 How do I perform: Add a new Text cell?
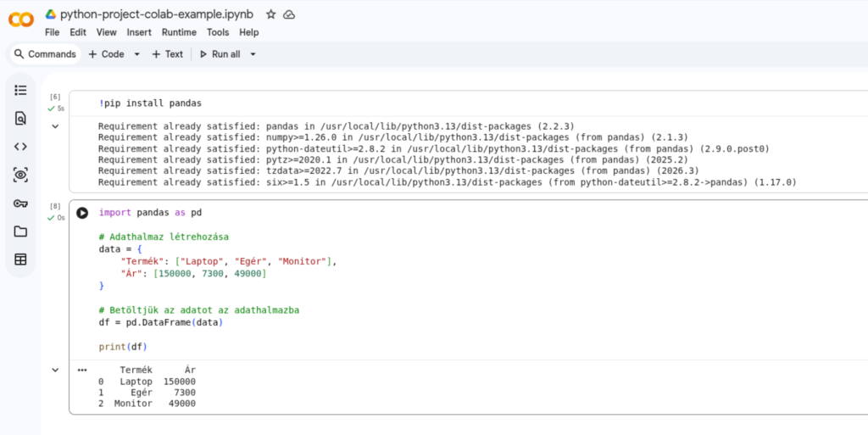pos(167,54)
